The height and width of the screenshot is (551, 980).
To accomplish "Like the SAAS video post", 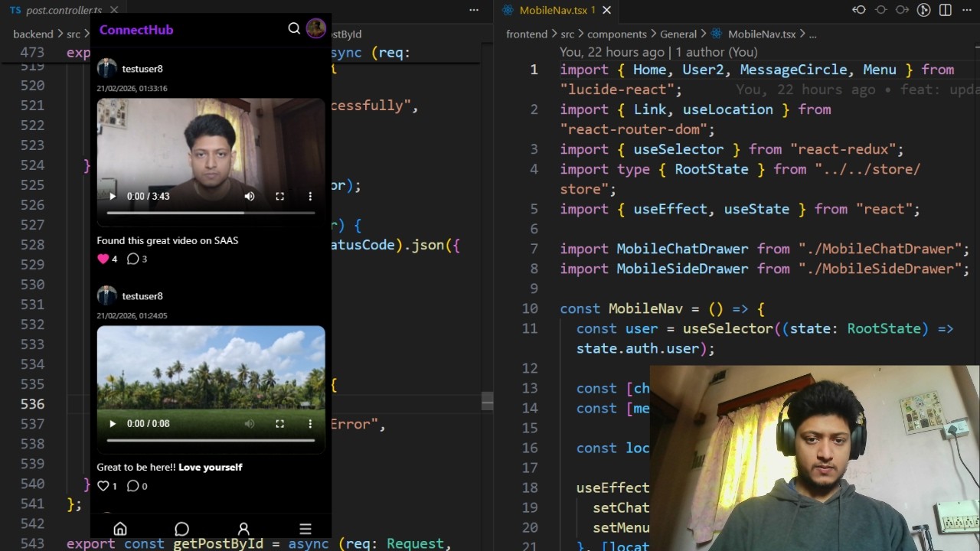I will tap(103, 259).
